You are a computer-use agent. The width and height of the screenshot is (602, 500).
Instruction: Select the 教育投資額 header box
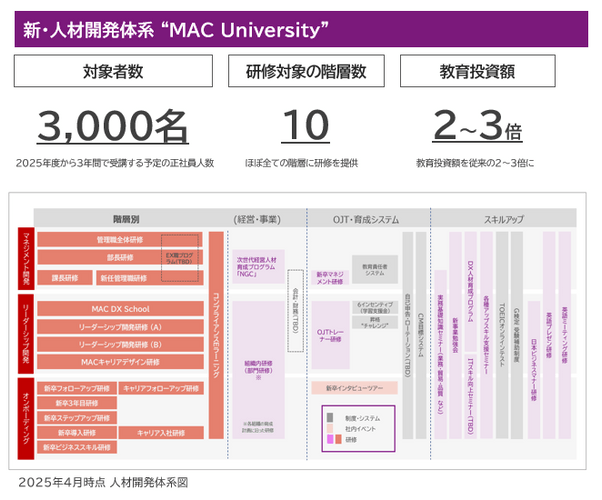click(478, 71)
